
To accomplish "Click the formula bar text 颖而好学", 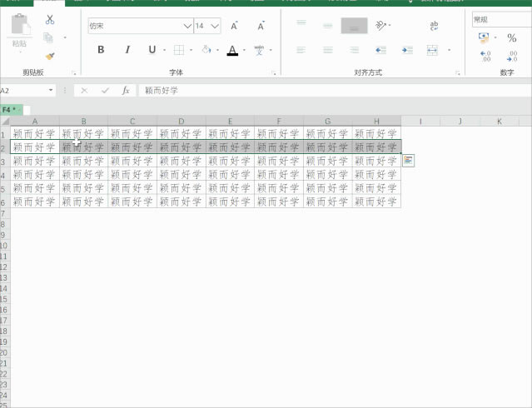I will click(x=162, y=90).
